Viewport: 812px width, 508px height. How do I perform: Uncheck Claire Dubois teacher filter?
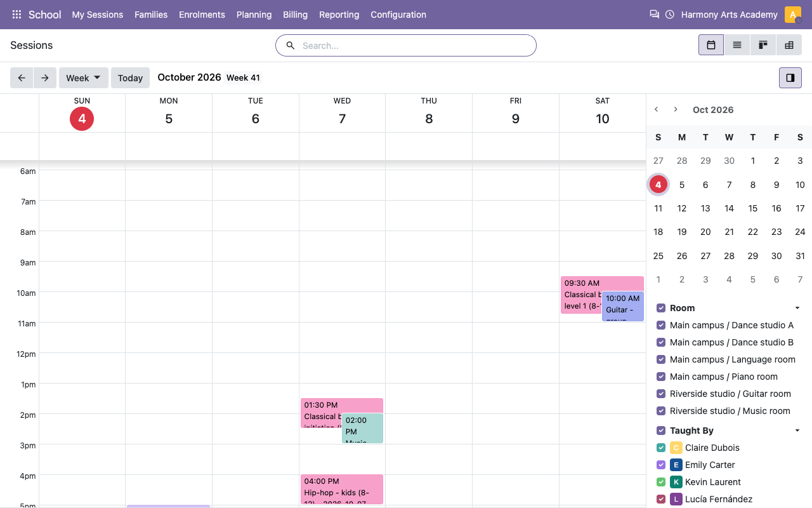tap(661, 448)
